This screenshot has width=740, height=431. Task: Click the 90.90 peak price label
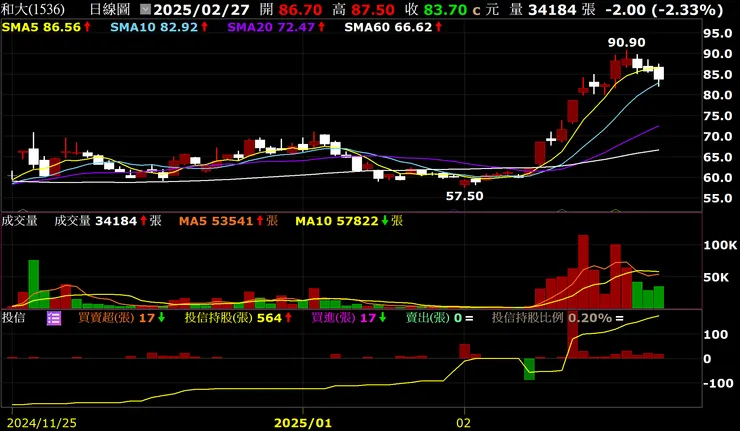(x=626, y=42)
